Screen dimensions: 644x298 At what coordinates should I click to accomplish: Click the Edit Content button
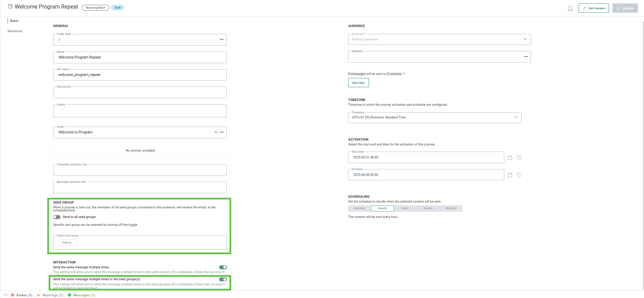point(593,8)
